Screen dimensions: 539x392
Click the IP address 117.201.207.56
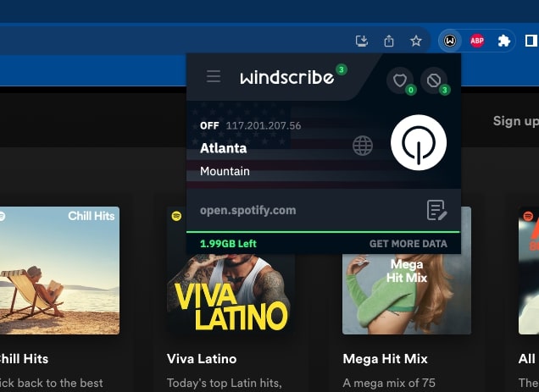pyautogui.click(x=264, y=126)
